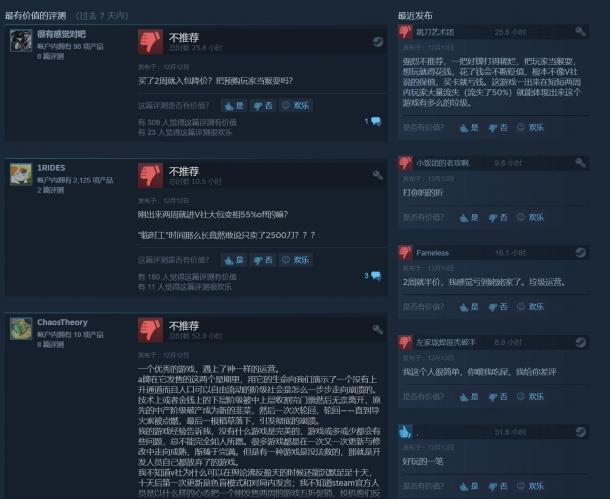Click thumbs-up icon on bottom recent review
The width and height of the screenshot is (610, 499).
[405, 432]
